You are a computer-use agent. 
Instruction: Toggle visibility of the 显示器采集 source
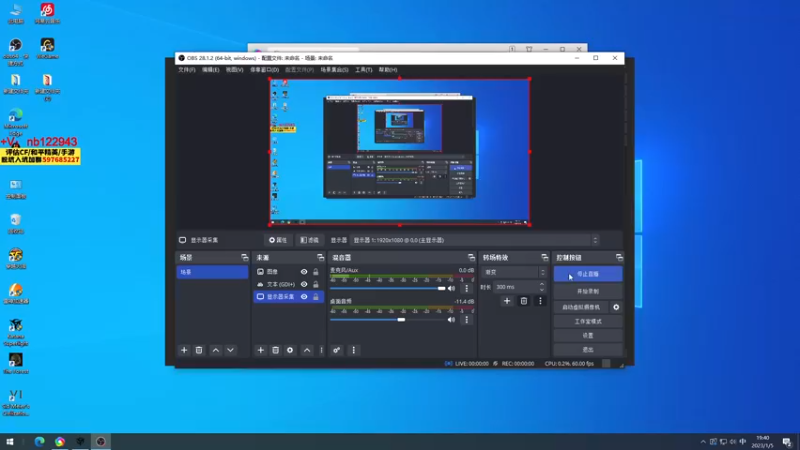point(304,296)
